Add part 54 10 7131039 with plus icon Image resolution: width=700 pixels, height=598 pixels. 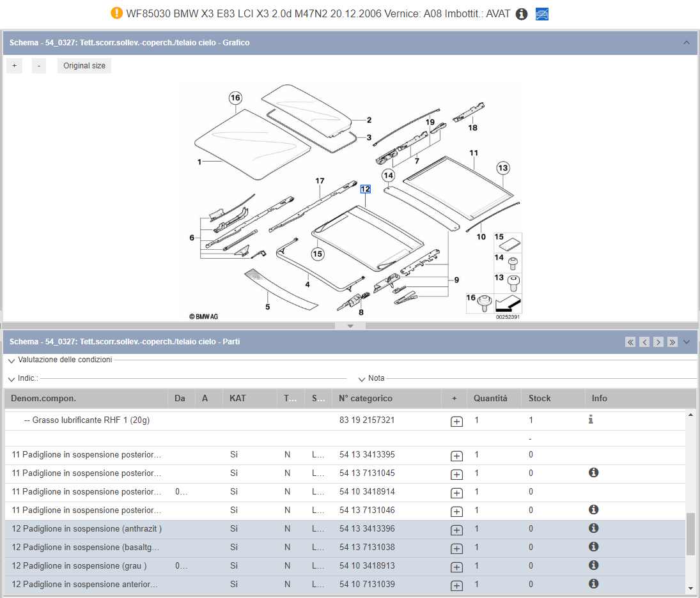(x=456, y=585)
